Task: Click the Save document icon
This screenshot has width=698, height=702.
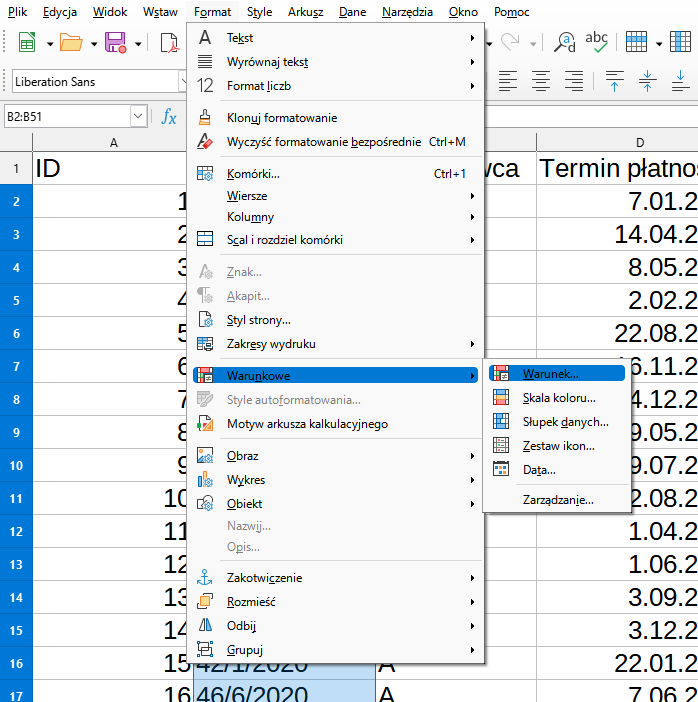Action: coord(115,42)
